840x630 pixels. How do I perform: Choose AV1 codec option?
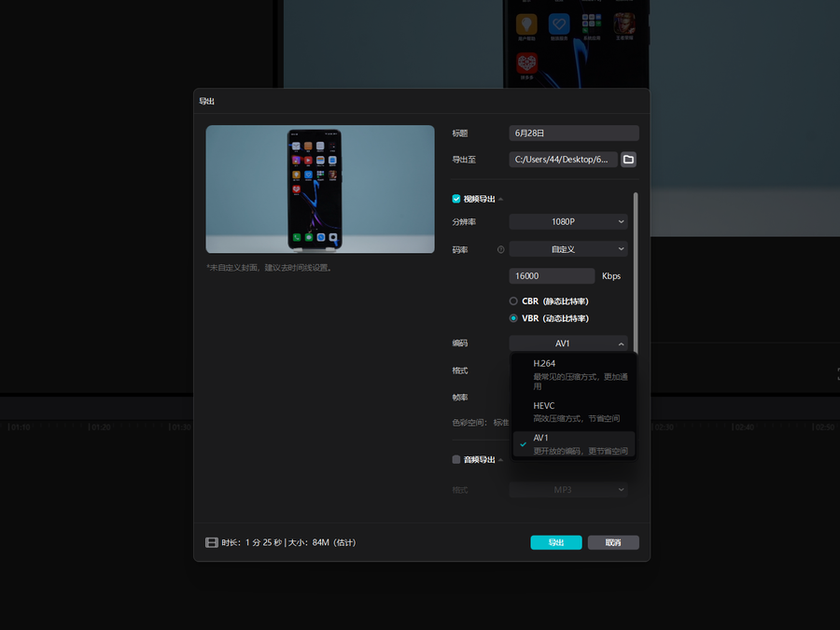pyautogui.click(x=574, y=444)
